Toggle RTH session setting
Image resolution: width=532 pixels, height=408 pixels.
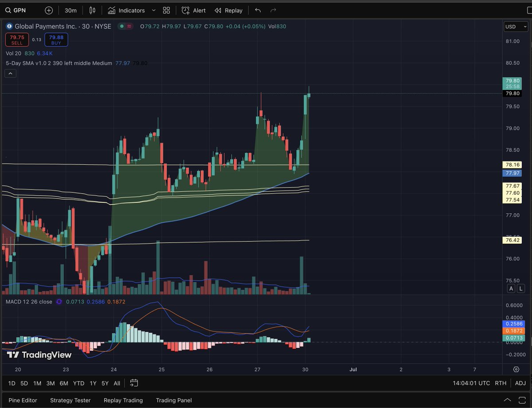[x=501, y=383]
